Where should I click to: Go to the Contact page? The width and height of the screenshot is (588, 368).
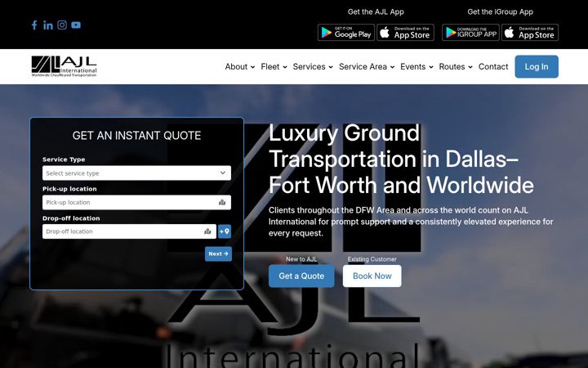493,67
